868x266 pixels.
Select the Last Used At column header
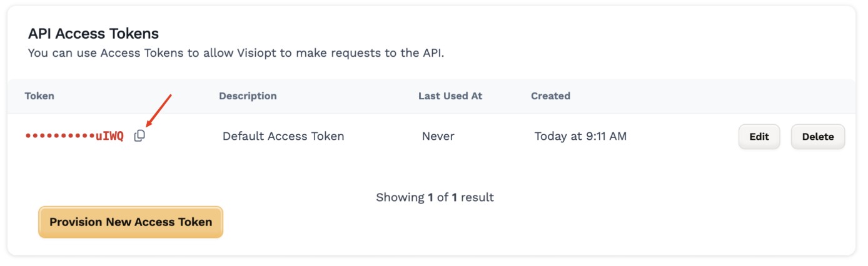click(450, 96)
